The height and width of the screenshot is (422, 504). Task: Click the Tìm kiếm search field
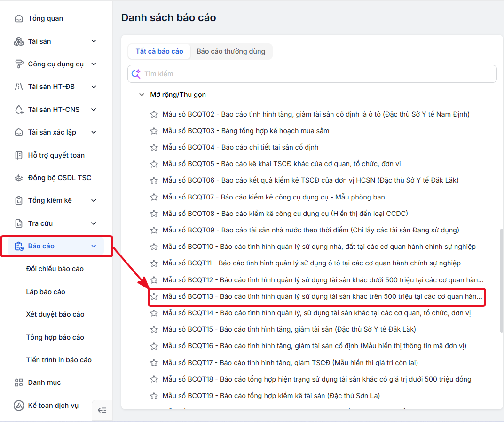point(312,74)
